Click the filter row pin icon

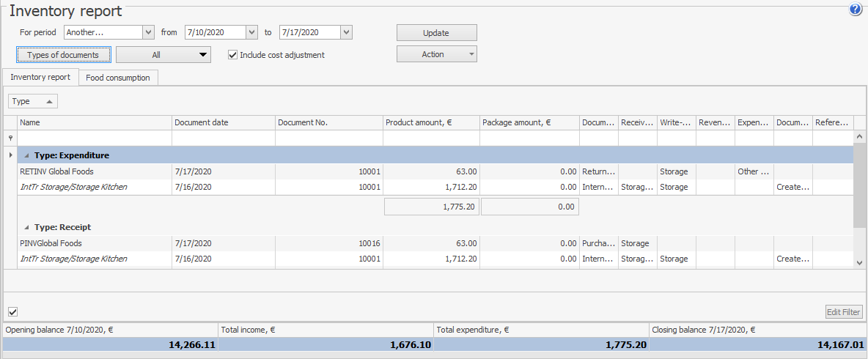10,138
